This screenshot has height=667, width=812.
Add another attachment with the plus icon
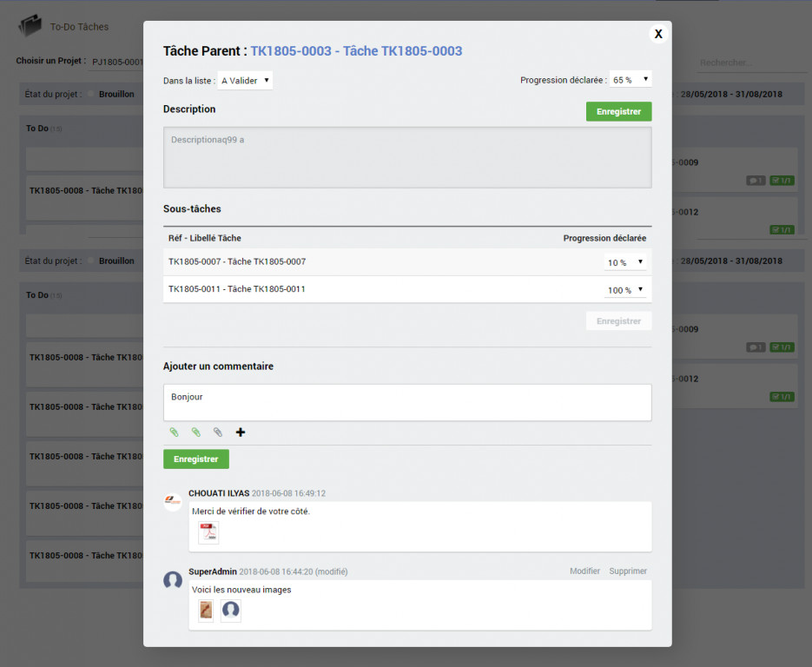[241, 432]
